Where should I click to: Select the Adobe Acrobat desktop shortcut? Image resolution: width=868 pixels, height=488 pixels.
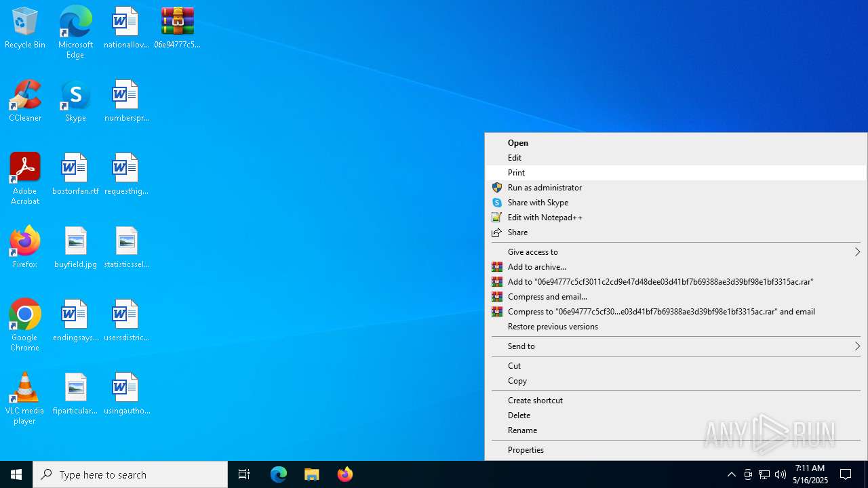click(x=25, y=179)
